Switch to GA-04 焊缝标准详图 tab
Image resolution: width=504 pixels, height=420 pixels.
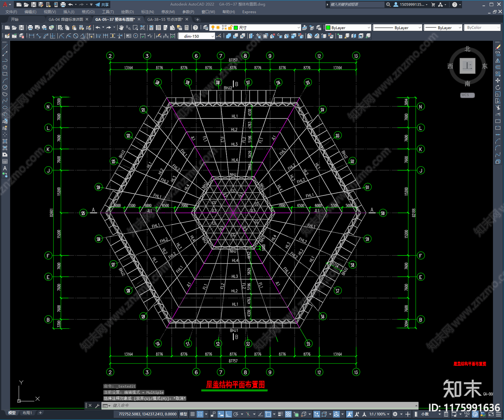point(66,20)
